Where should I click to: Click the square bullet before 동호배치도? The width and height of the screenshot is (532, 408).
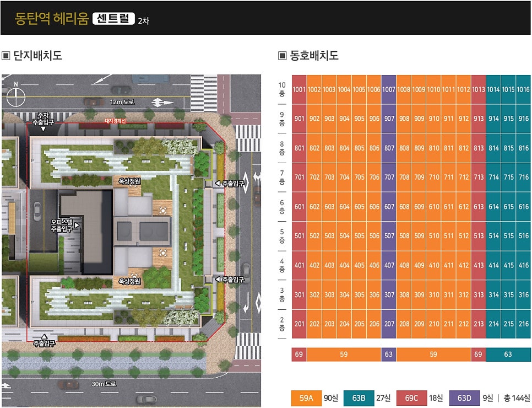pos(283,55)
